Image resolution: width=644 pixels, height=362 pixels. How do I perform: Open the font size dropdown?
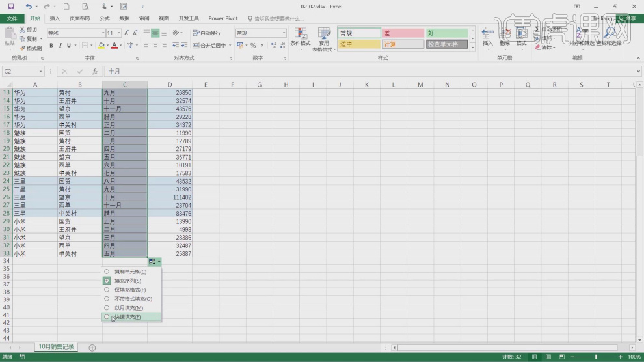coord(119,33)
